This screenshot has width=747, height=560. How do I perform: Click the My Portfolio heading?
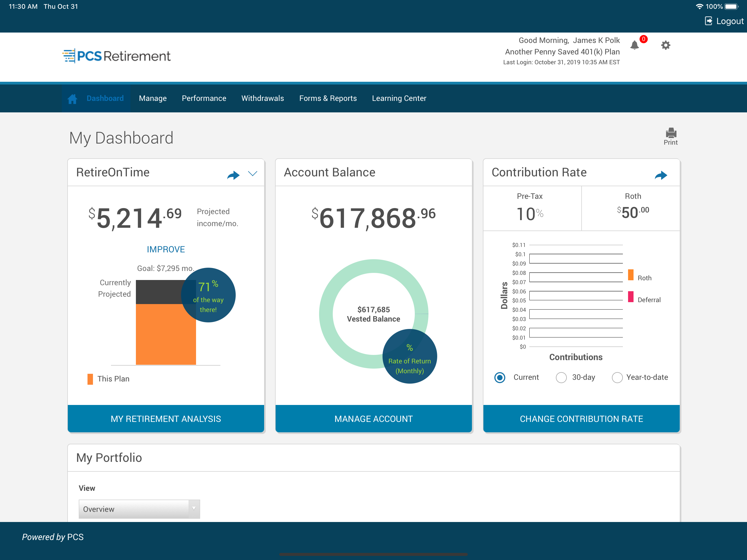coord(109,458)
